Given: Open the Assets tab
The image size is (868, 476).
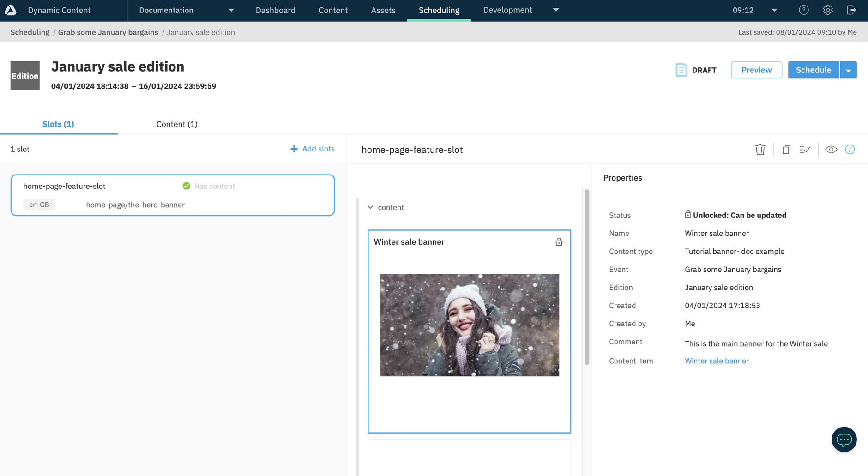Looking at the screenshot, I should [x=383, y=10].
